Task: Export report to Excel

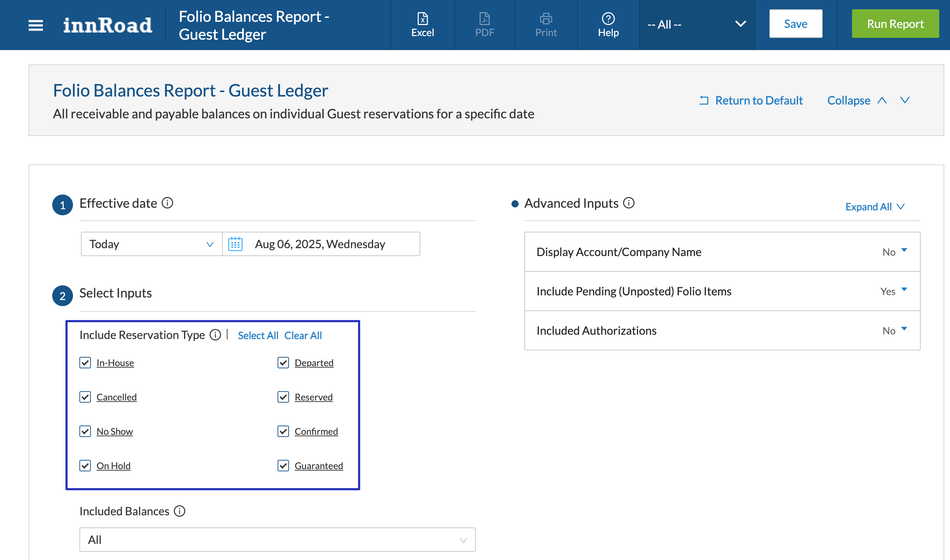Action: tap(422, 25)
